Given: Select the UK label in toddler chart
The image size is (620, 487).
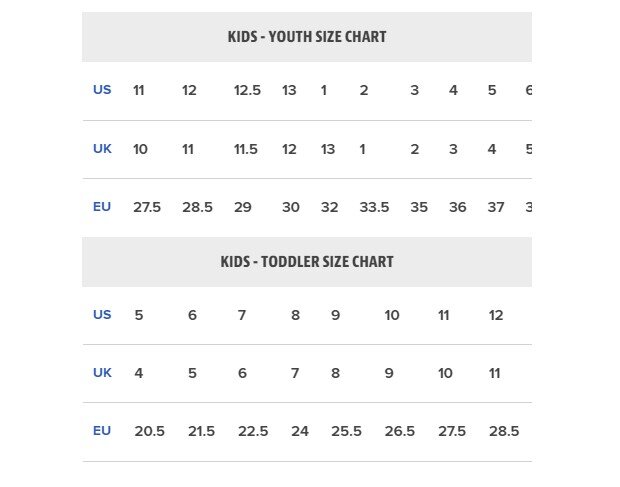Looking at the screenshot, I should click(x=102, y=372).
